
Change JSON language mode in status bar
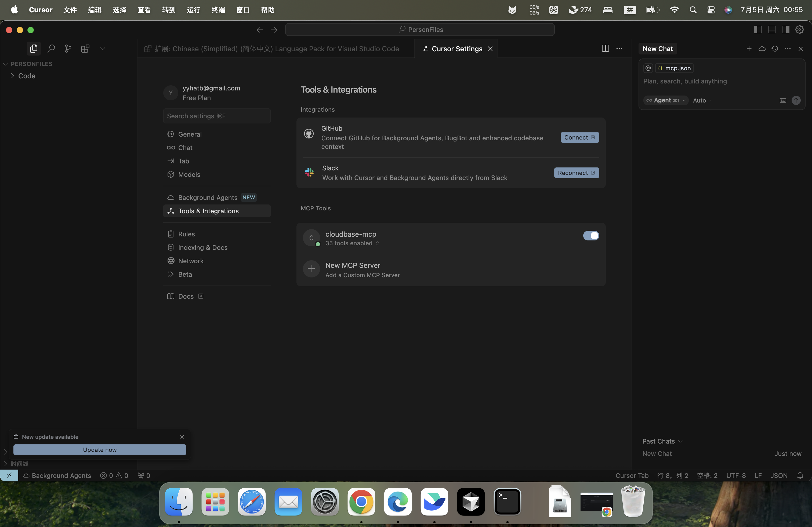pyautogui.click(x=779, y=475)
